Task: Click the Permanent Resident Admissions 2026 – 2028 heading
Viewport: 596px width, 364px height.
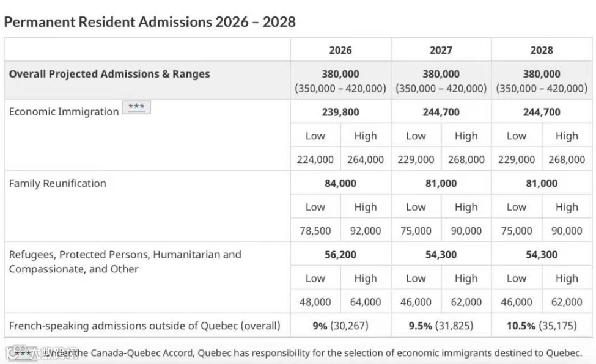Action: click(x=150, y=22)
